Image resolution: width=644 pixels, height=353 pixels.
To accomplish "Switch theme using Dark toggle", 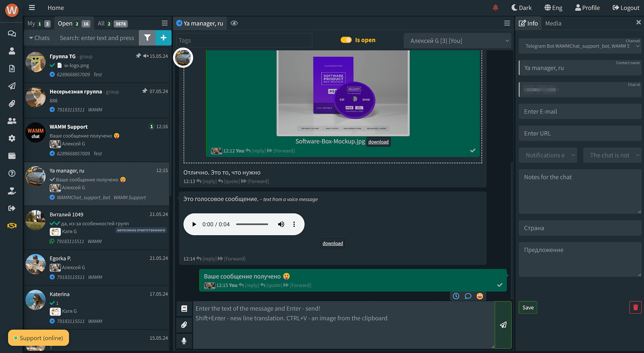I will [x=521, y=8].
